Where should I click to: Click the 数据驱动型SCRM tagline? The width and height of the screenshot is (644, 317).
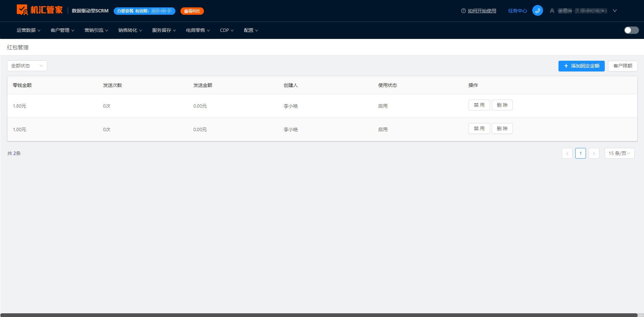click(x=90, y=11)
